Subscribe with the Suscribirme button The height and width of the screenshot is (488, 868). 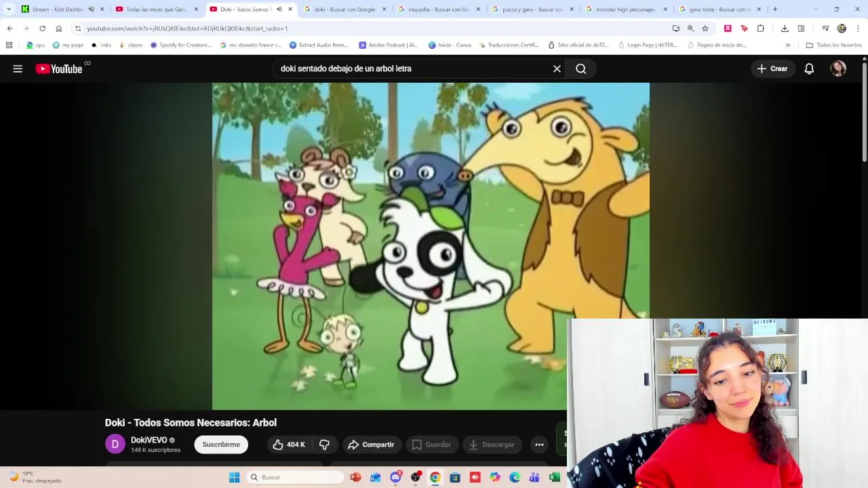(221, 445)
